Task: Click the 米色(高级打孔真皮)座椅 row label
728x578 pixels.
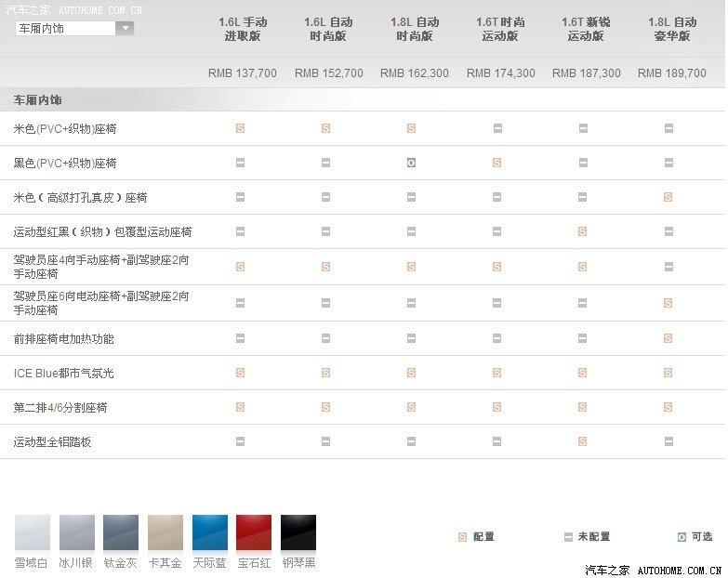Action: pyautogui.click(x=80, y=198)
